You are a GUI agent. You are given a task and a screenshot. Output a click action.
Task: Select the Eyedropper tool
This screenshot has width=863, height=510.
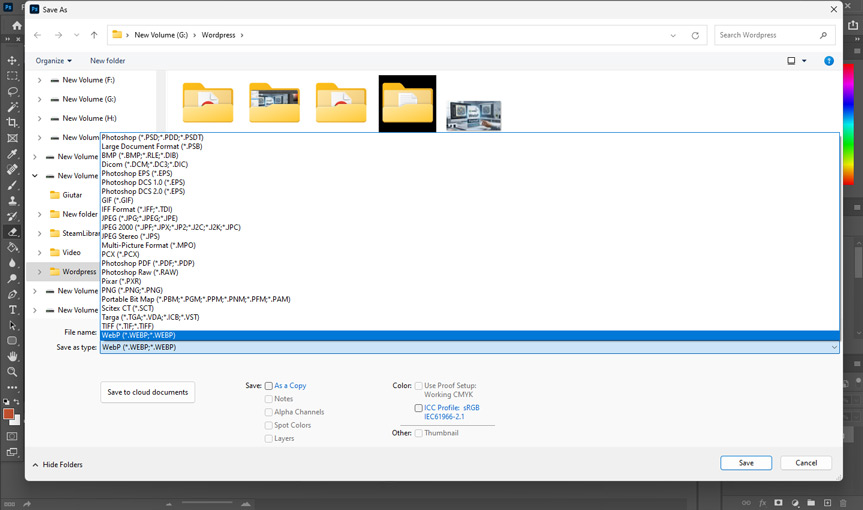[12, 153]
